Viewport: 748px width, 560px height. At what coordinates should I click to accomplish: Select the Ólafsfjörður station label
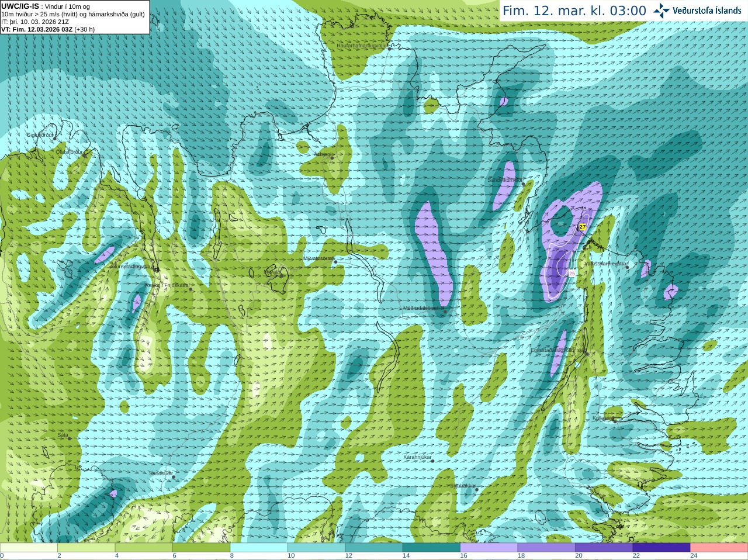coord(69,152)
